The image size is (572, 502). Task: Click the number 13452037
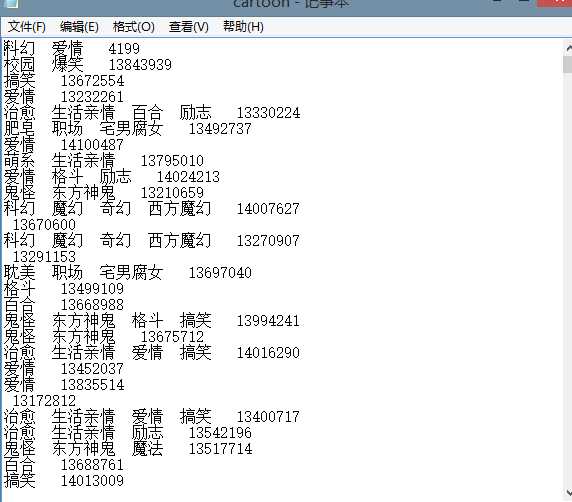tap(92, 369)
